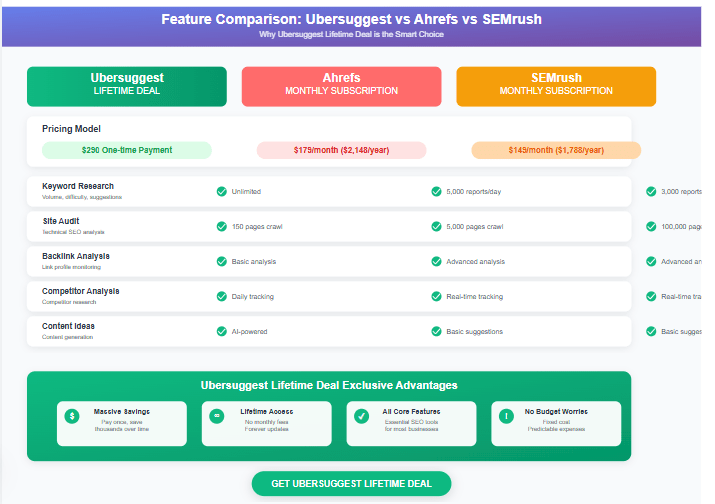Click check icon beside Basic suggestions
This screenshot has height=504, width=715.
click(x=436, y=331)
